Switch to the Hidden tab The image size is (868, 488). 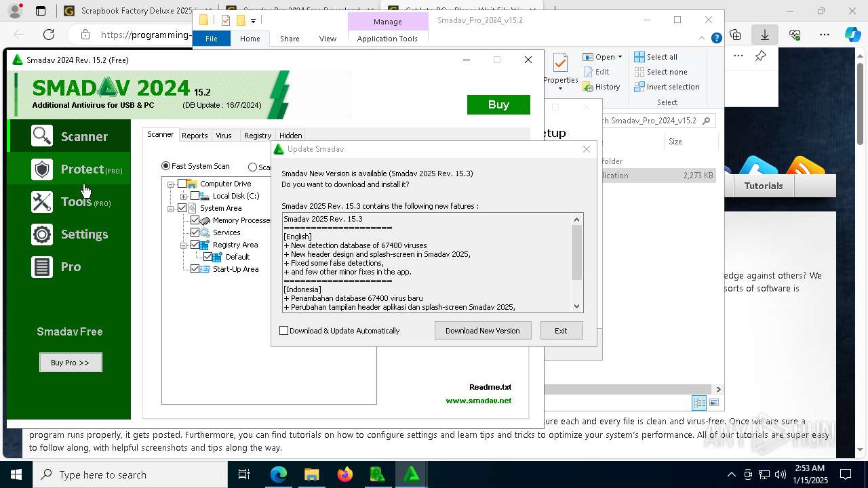[x=291, y=136]
